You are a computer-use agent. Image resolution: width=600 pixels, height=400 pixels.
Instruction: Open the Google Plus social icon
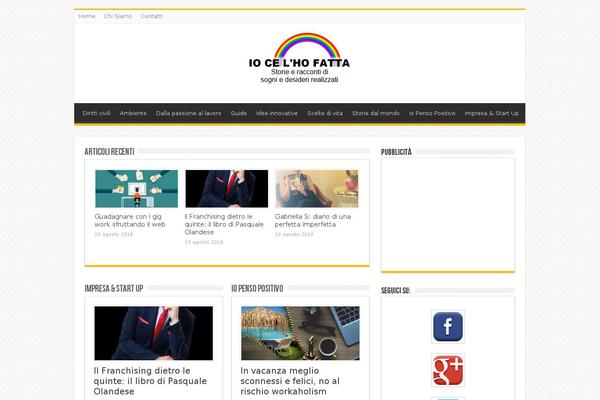448,370
